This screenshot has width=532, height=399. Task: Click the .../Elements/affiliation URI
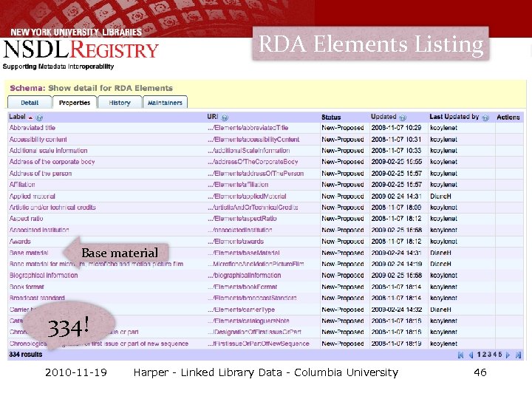coord(238,185)
